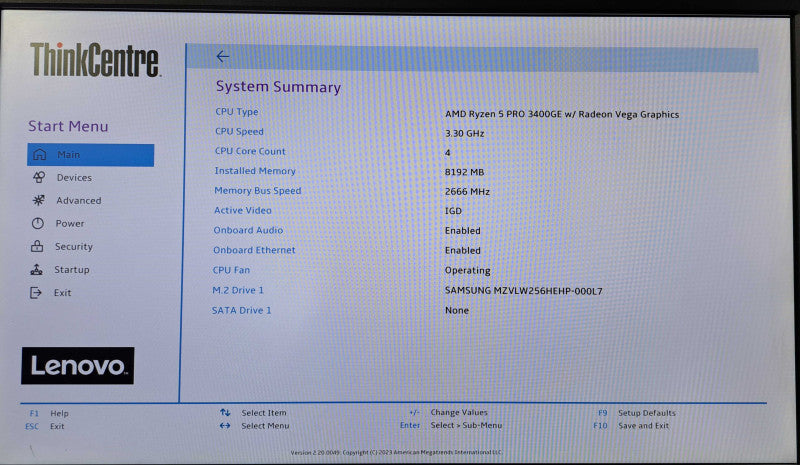Click the Advanced star-shaped icon
The width and height of the screenshot is (800, 465).
[38, 200]
